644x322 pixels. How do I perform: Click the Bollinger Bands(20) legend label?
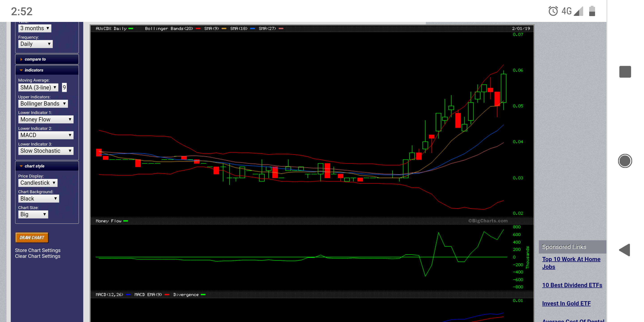(169, 29)
